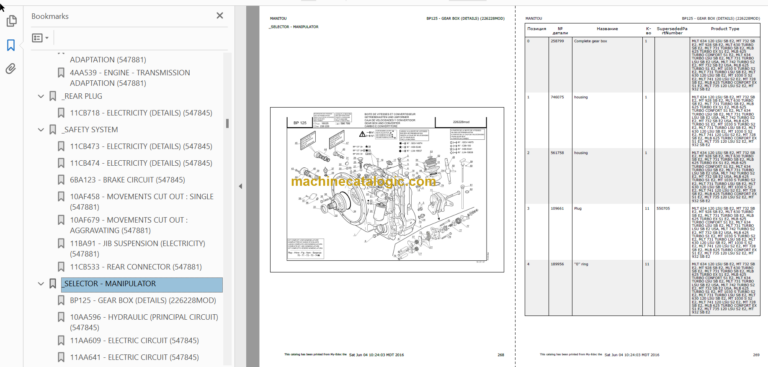
Task: Open bookmark 11CB718 - ELECTRICITY (DETAILS)
Action: 141,113
